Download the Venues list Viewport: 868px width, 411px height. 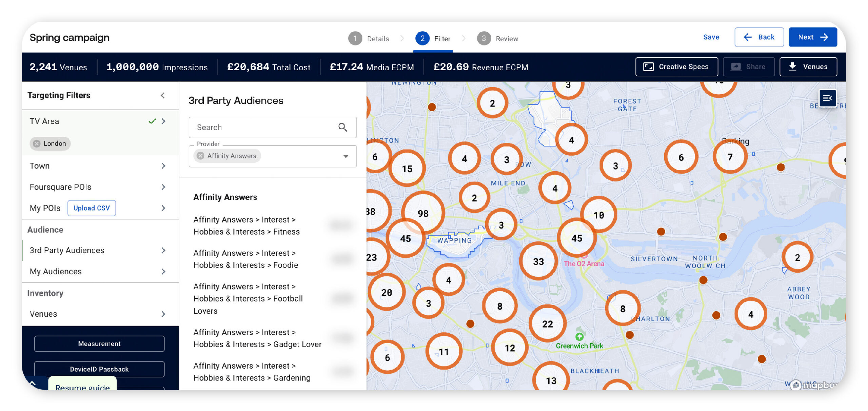pyautogui.click(x=808, y=67)
